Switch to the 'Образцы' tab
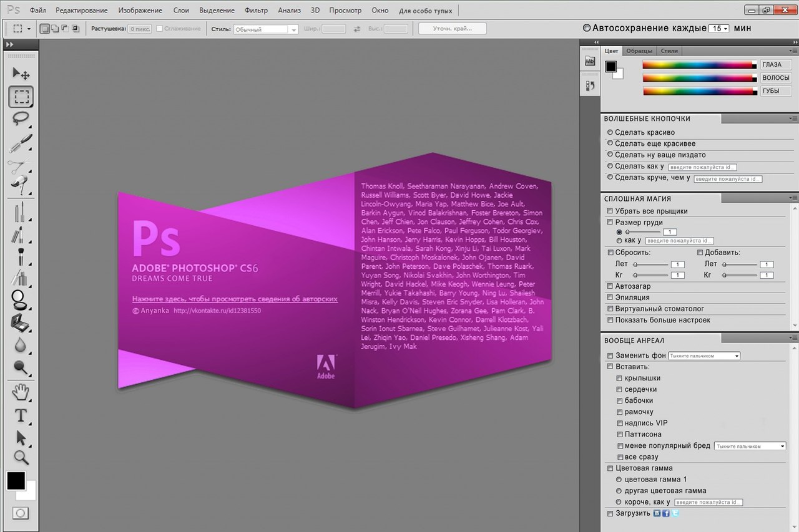Image resolution: width=799 pixels, height=532 pixels. [639, 51]
